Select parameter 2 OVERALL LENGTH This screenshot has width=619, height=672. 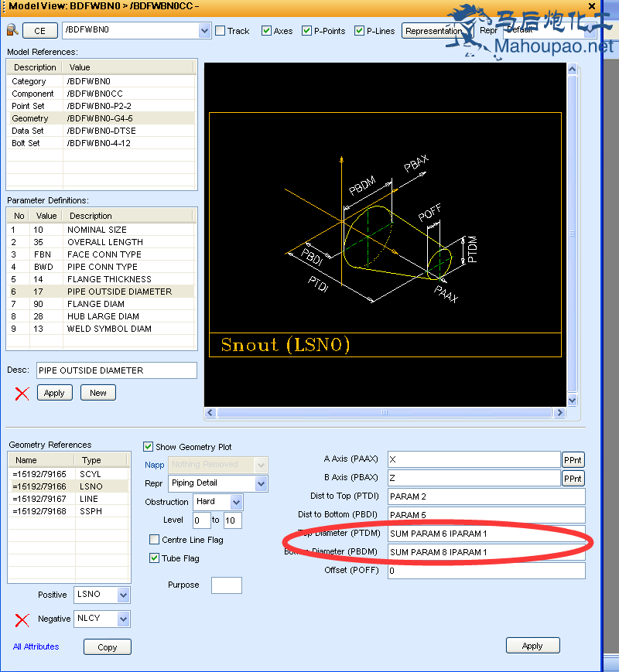pyautogui.click(x=101, y=242)
